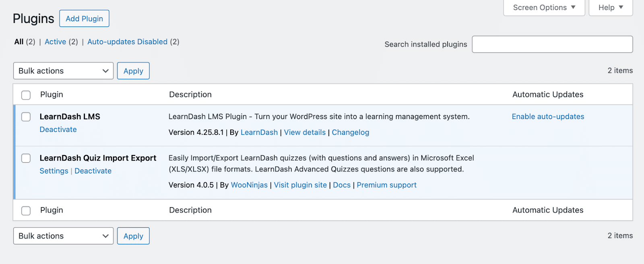Screen dimensions: 644x264
Task: Click the Description label in table footer
Action: pyautogui.click(x=190, y=210)
